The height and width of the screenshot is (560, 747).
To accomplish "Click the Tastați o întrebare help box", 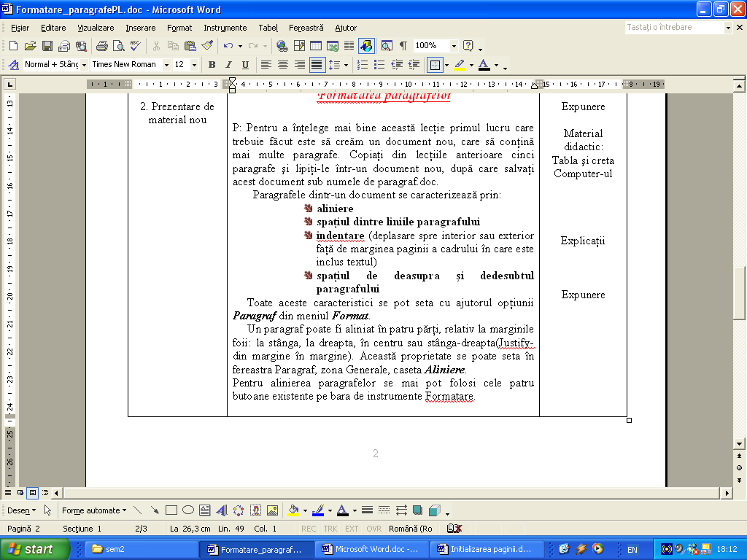I will [x=674, y=27].
